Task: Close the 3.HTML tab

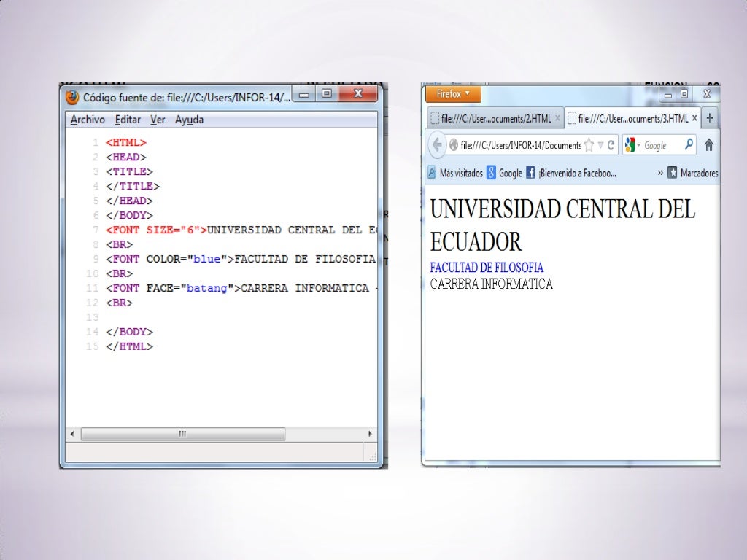Action: tap(694, 117)
